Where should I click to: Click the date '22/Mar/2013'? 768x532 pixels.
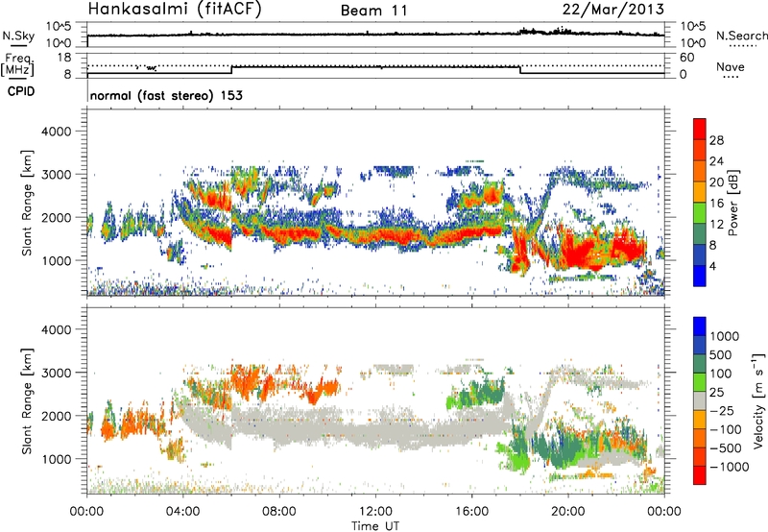tap(613, 10)
